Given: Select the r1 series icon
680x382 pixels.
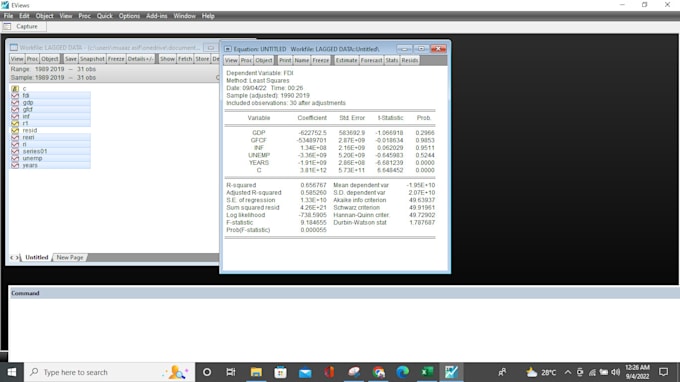Looking at the screenshot, I should point(15,123).
